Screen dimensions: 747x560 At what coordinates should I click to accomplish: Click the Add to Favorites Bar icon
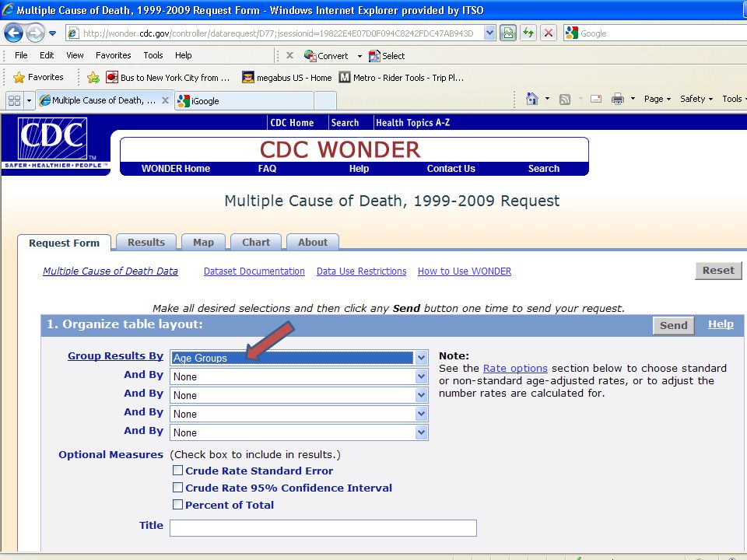(93, 77)
